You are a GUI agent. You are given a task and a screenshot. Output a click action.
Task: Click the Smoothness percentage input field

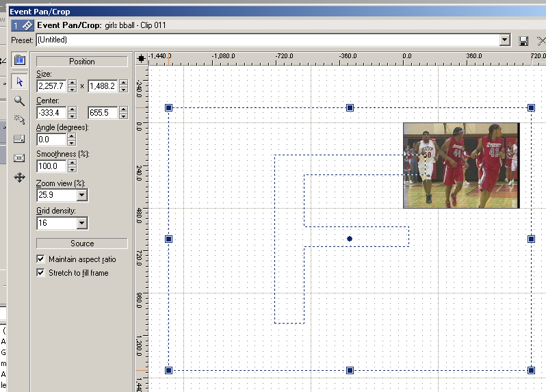click(51, 166)
